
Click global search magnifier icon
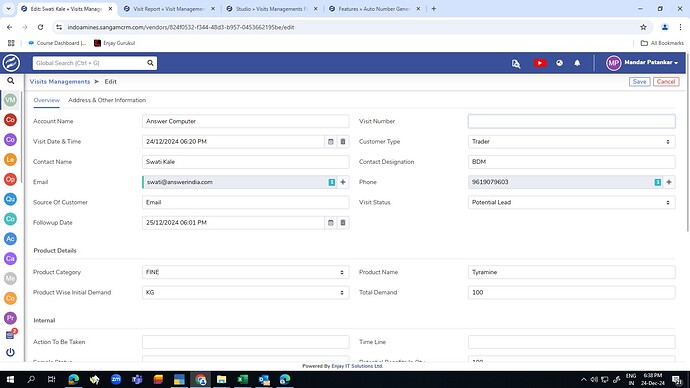pyautogui.click(x=150, y=63)
